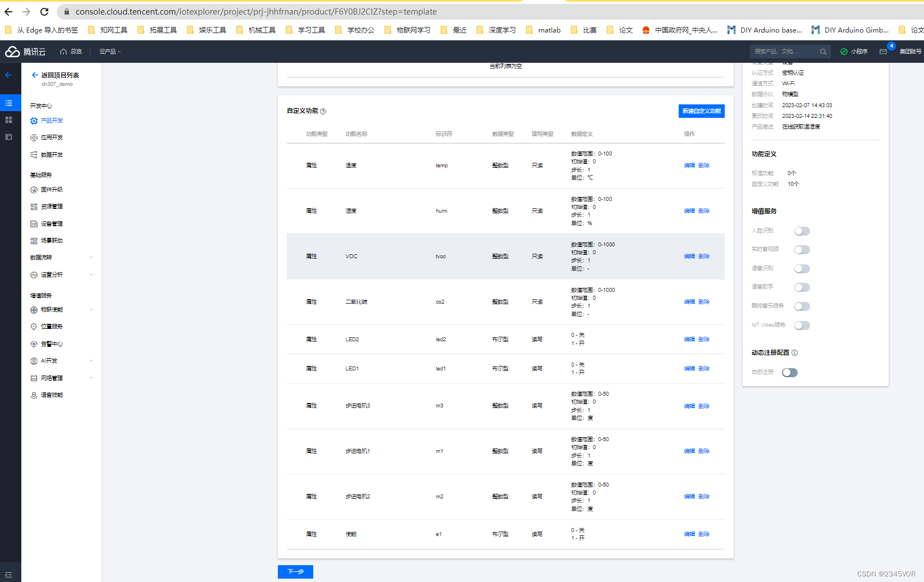
Task: Toggle the 语音识别 switch
Action: pyautogui.click(x=802, y=269)
